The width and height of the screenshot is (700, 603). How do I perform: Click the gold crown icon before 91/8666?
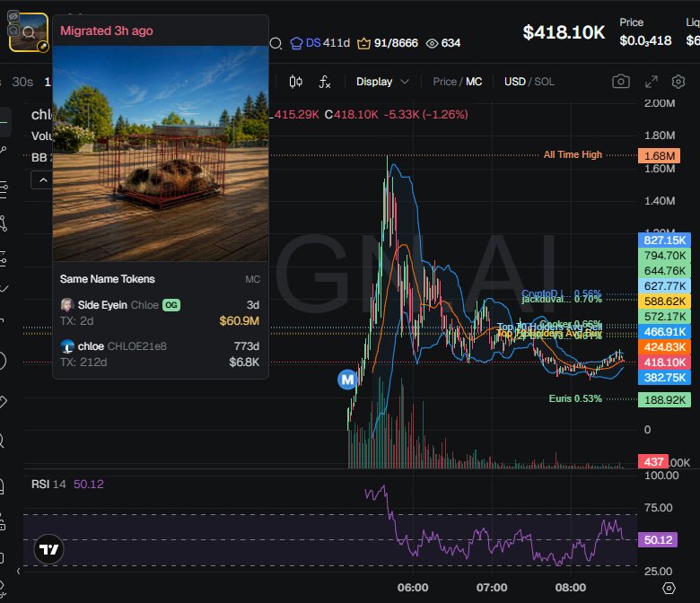click(363, 43)
